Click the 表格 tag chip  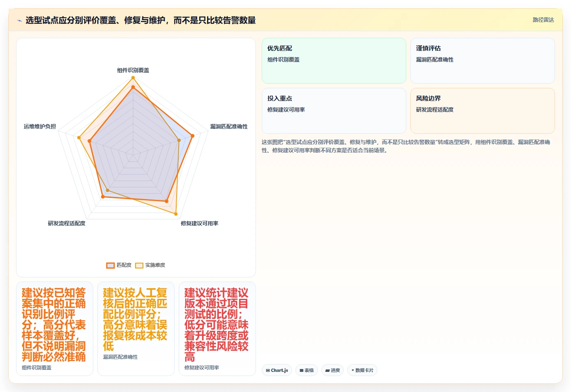pos(306,370)
